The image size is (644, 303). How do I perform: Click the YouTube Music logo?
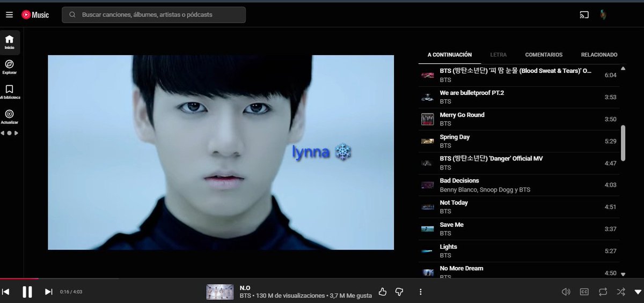coord(35,15)
